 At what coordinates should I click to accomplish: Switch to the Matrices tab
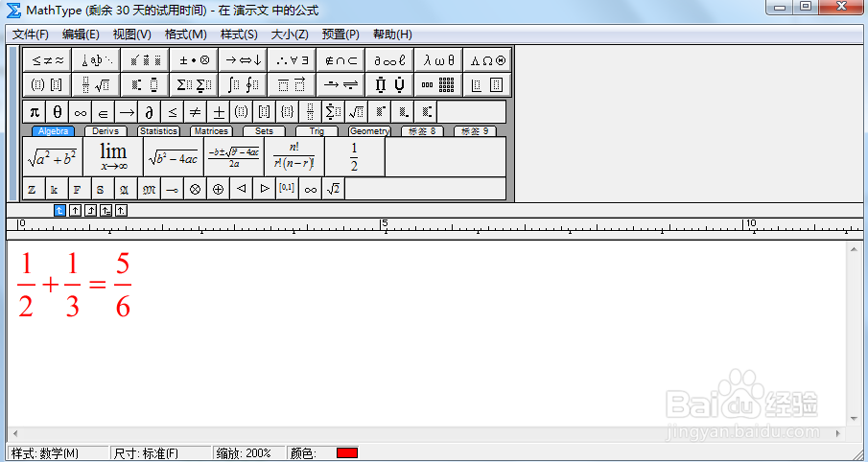(x=211, y=131)
